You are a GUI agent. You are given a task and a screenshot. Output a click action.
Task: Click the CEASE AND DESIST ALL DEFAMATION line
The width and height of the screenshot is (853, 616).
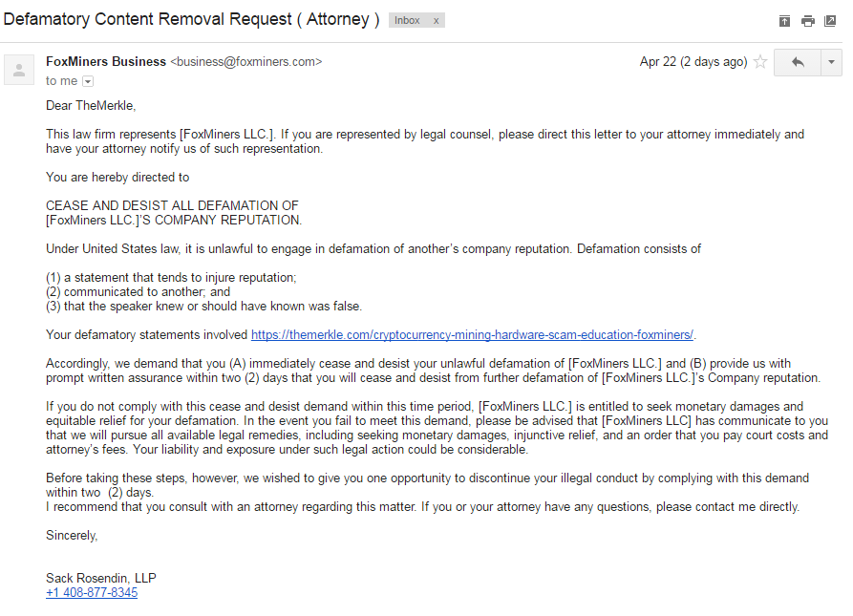coord(173,205)
